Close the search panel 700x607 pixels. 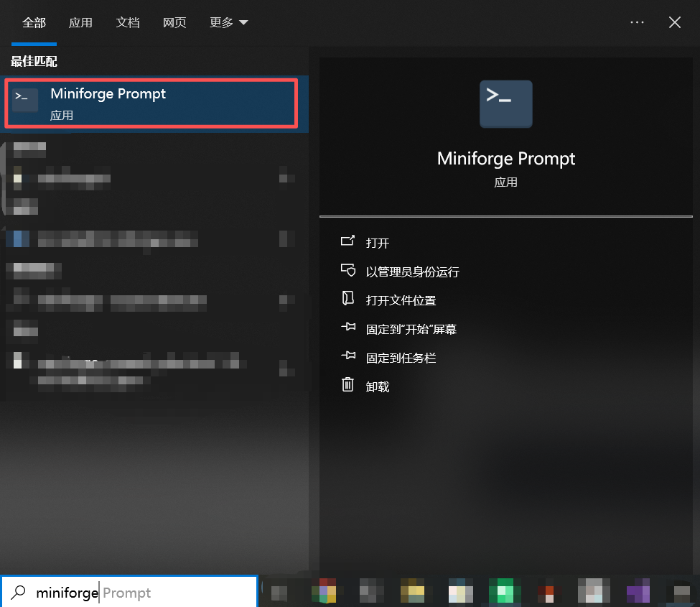[675, 22]
